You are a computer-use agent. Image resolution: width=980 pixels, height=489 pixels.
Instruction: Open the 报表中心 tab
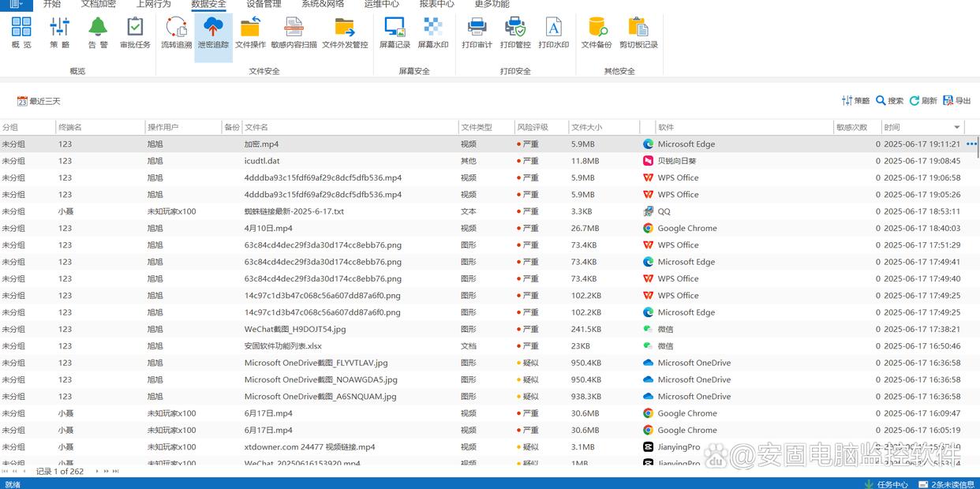436,4
